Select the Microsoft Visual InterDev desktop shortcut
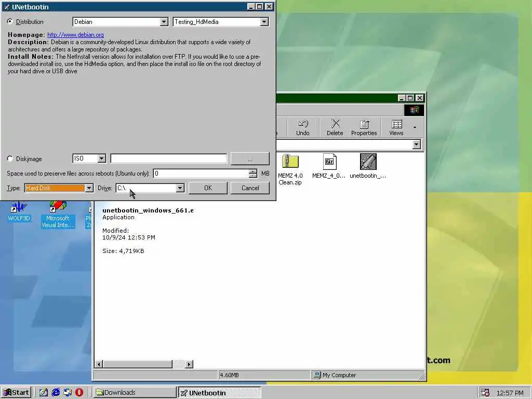This screenshot has width=532, height=399. (x=58, y=215)
